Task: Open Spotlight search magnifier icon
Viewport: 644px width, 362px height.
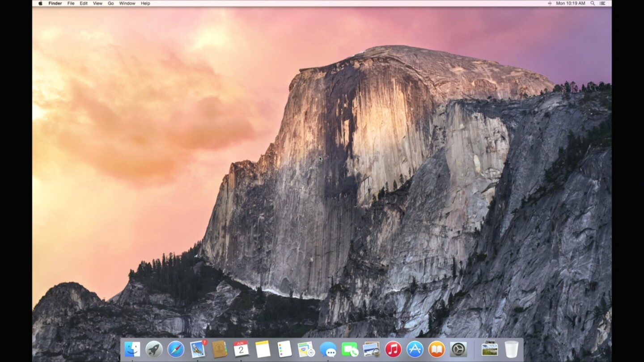Action: point(593,3)
